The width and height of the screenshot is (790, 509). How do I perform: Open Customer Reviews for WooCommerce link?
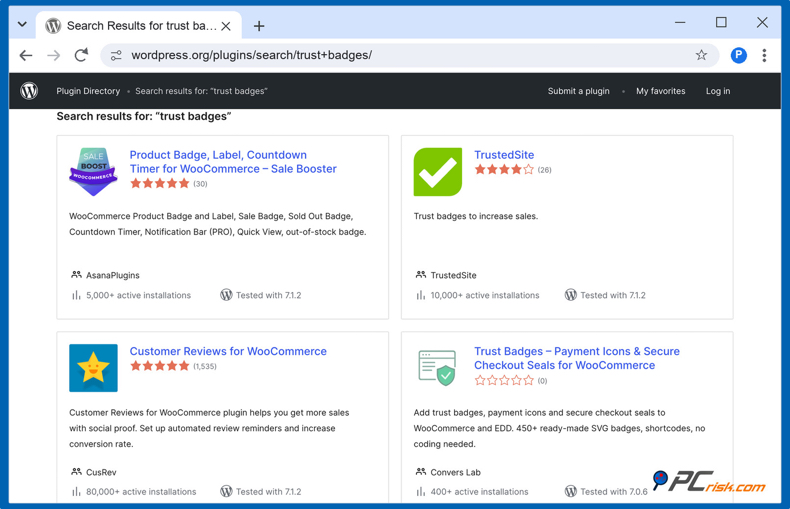tap(228, 351)
